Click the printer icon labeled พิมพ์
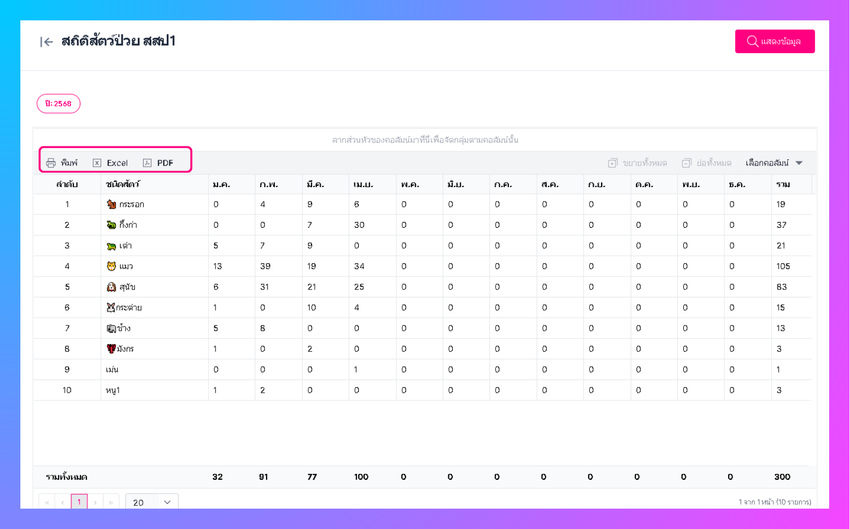 pyautogui.click(x=51, y=163)
